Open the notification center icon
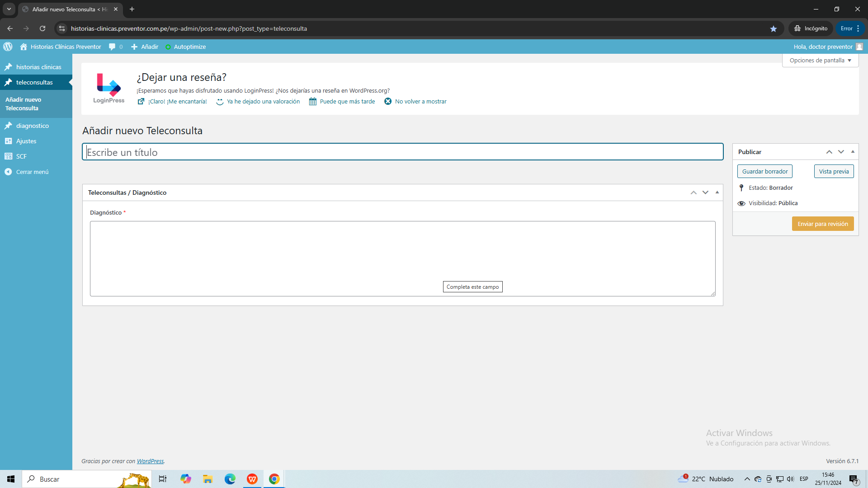 pyautogui.click(x=854, y=479)
